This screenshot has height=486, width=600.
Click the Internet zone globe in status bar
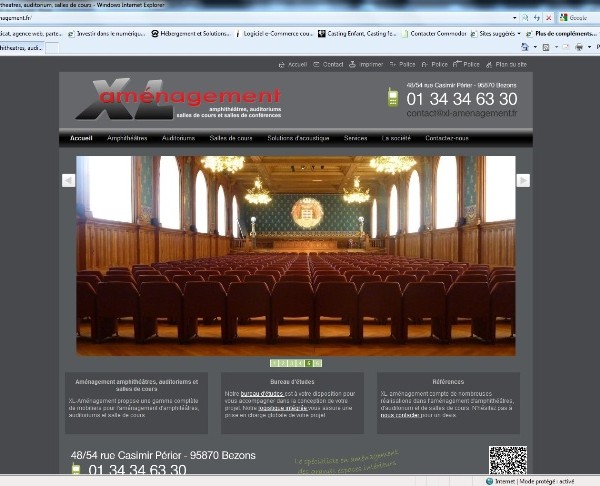point(489,481)
